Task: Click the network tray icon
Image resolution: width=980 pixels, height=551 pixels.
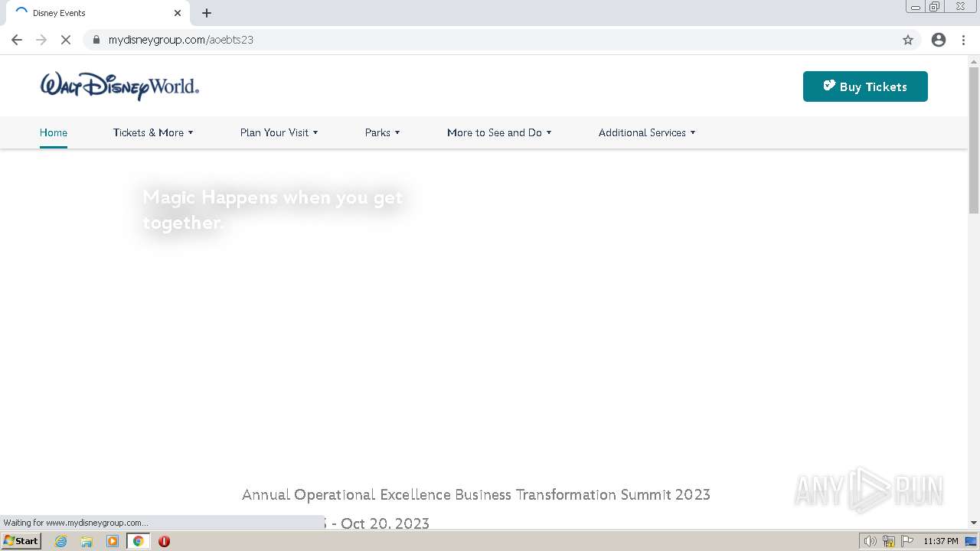Action: coord(889,541)
